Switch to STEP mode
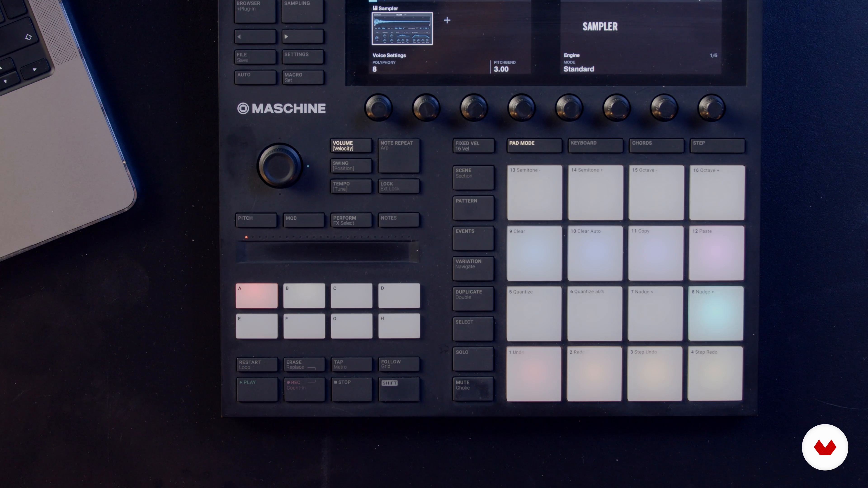 [718, 145]
